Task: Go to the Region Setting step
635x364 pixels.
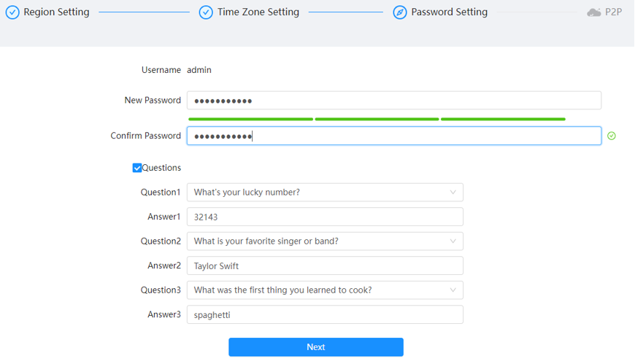Action: point(56,12)
